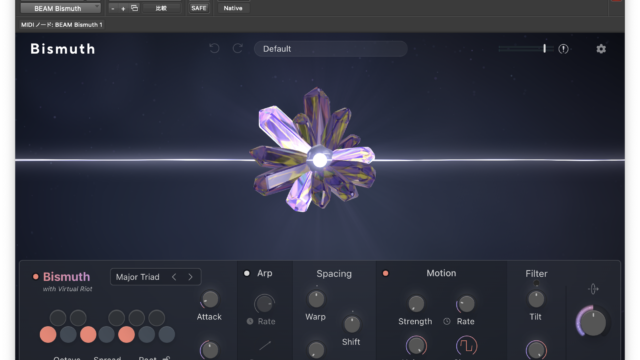Viewport: 640px width, 360px height.
Task: Click the clock sync icon beside Arp Rate
Action: click(x=250, y=322)
